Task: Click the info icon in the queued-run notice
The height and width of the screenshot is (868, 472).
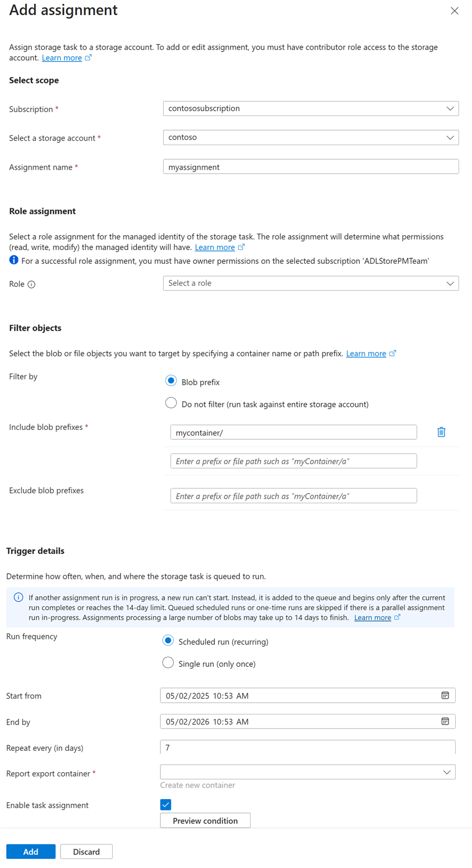Action: pyautogui.click(x=18, y=597)
